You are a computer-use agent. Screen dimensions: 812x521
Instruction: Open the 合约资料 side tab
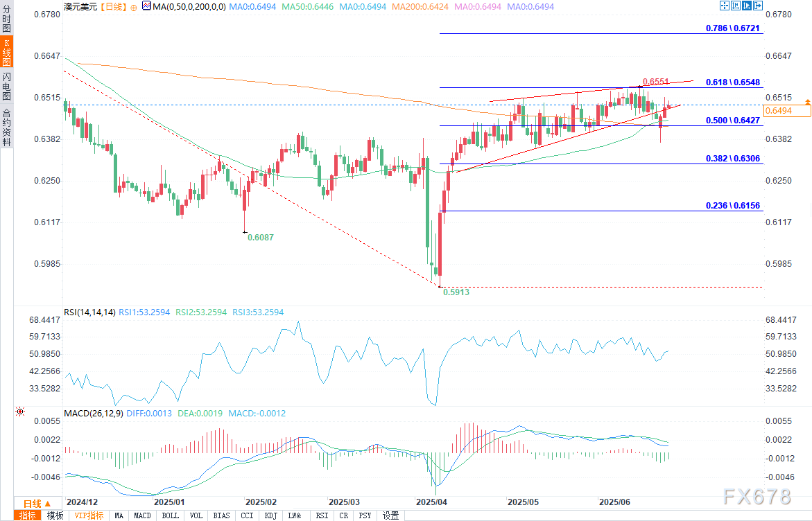point(6,127)
